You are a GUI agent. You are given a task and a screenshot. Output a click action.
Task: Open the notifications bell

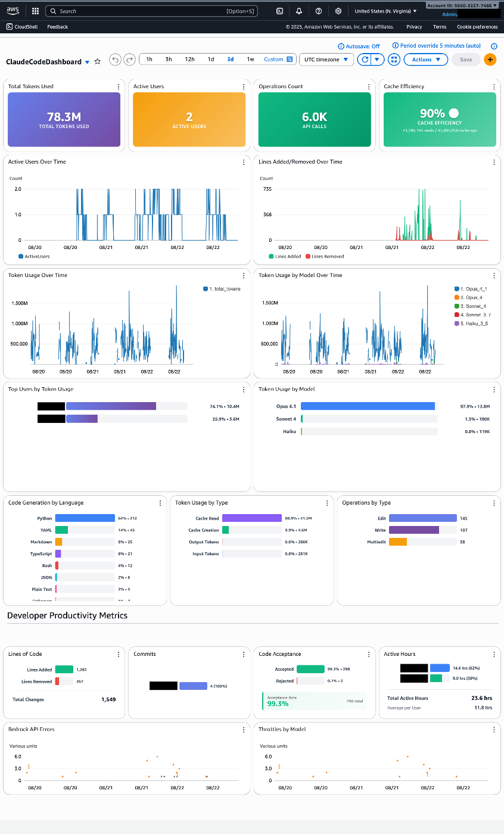pyautogui.click(x=299, y=11)
